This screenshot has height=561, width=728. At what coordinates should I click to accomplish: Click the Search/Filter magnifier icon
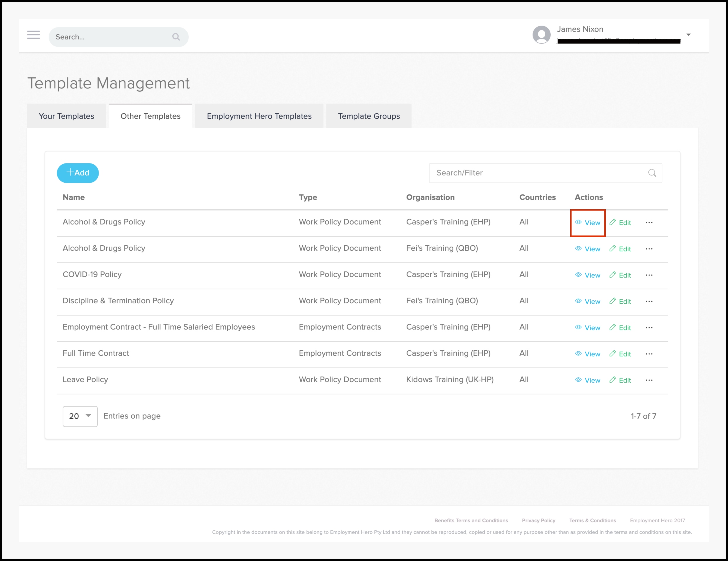(x=652, y=173)
